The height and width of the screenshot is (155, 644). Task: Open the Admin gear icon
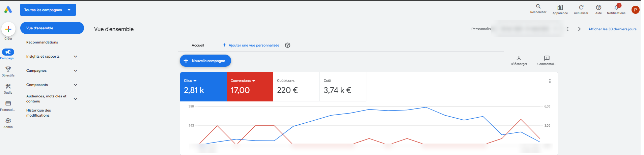pos(8,121)
